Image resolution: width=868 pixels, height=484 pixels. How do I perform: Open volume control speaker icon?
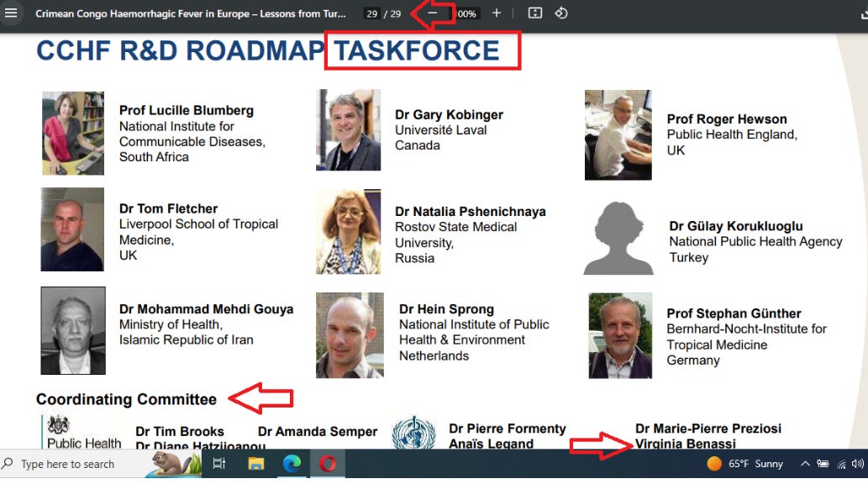(x=857, y=464)
